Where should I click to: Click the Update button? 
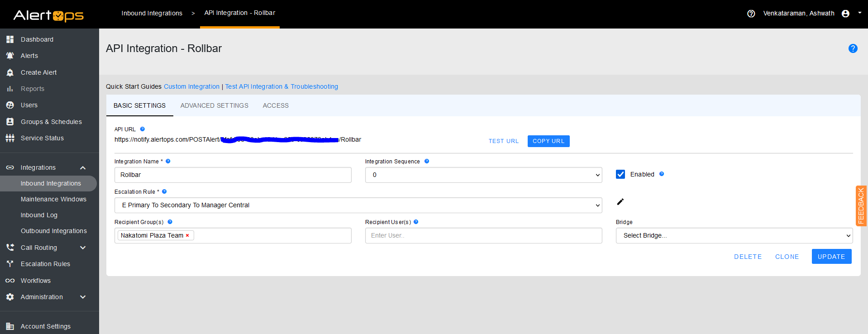pos(831,257)
